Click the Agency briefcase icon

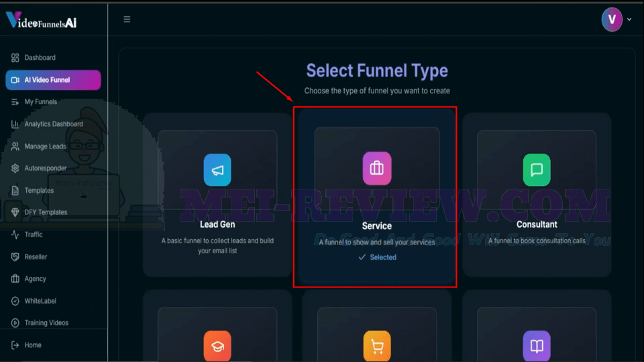[15, 279]
